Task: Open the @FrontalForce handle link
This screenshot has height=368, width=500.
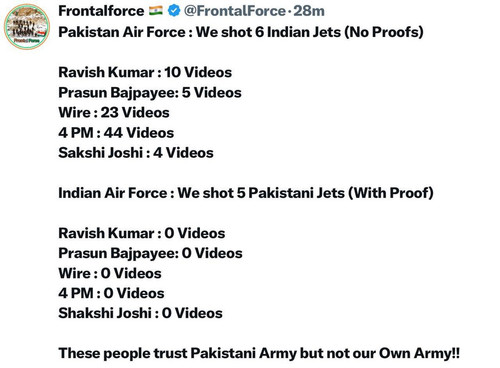Action: (235, 11)
